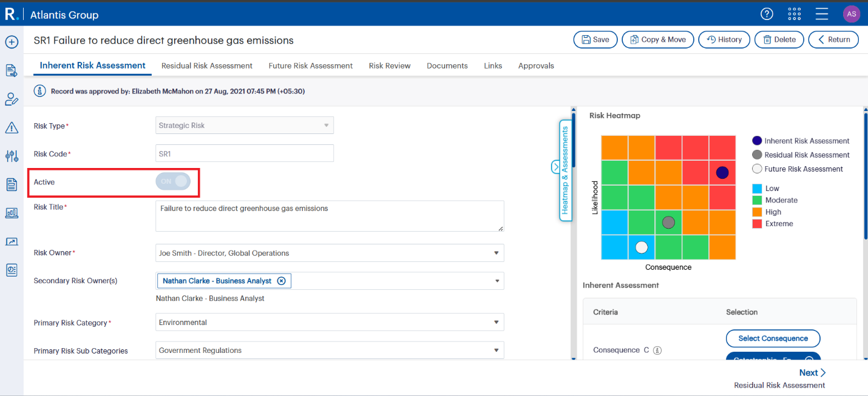The image size is (868, 396).
Task: Switch to Residual Risk Assessment tab
Action: [207, 65]
